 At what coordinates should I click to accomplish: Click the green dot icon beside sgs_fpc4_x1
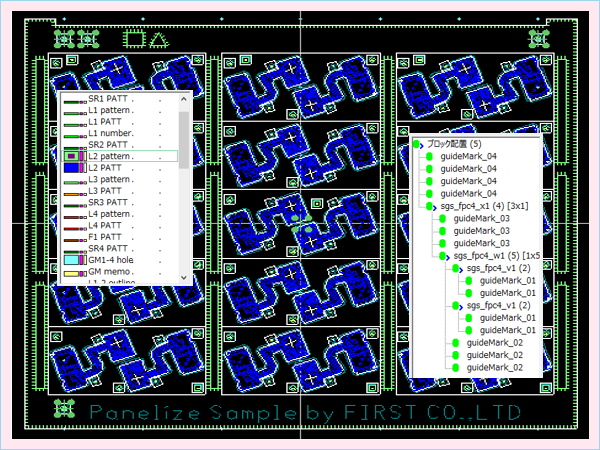(430, 205)
